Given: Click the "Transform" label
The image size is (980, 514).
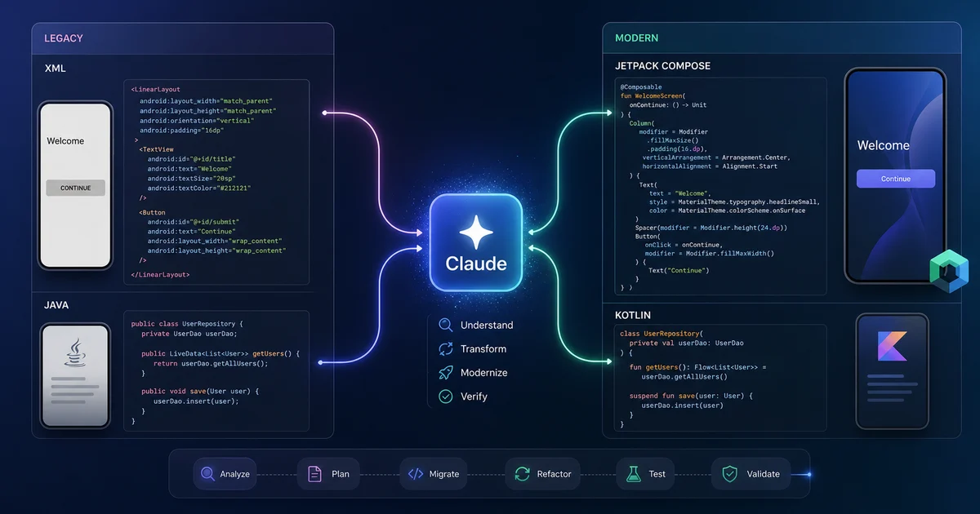Looking at the screenshot, I should tap(483, 348).
